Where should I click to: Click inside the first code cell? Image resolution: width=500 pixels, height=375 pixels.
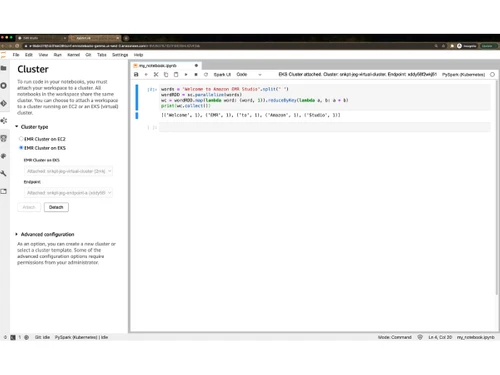[325, 97]
